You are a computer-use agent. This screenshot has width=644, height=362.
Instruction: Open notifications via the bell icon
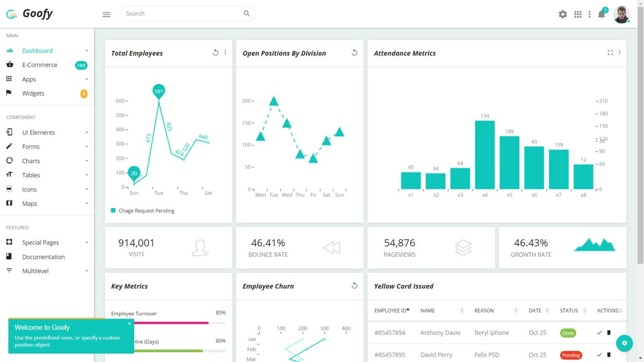pos(602,14)
